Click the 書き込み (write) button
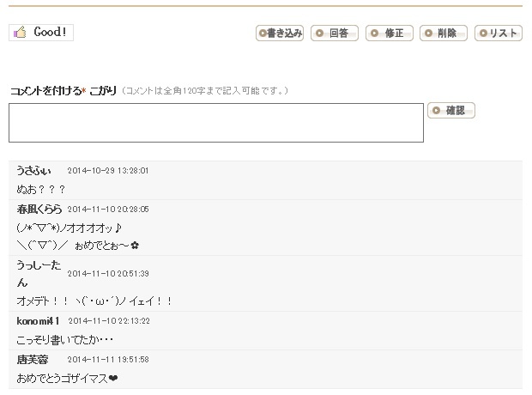The image size is (532, 395). (280, 33)
